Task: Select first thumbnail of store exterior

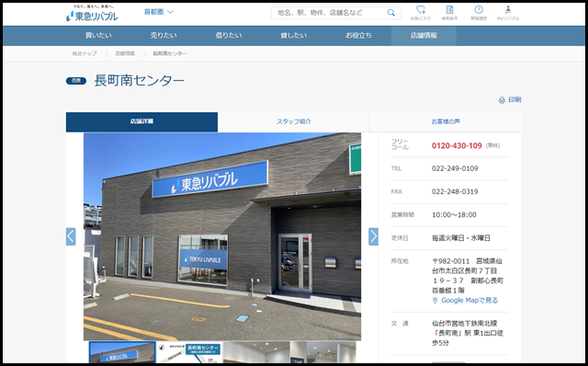Action: (x=122, y=352)
